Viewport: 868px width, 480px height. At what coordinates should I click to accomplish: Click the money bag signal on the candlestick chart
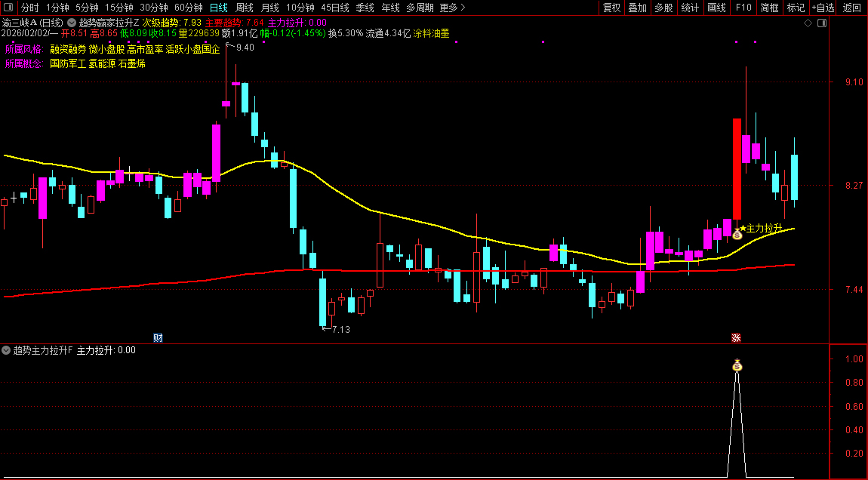pyautogui.click(x=737, y=234)
